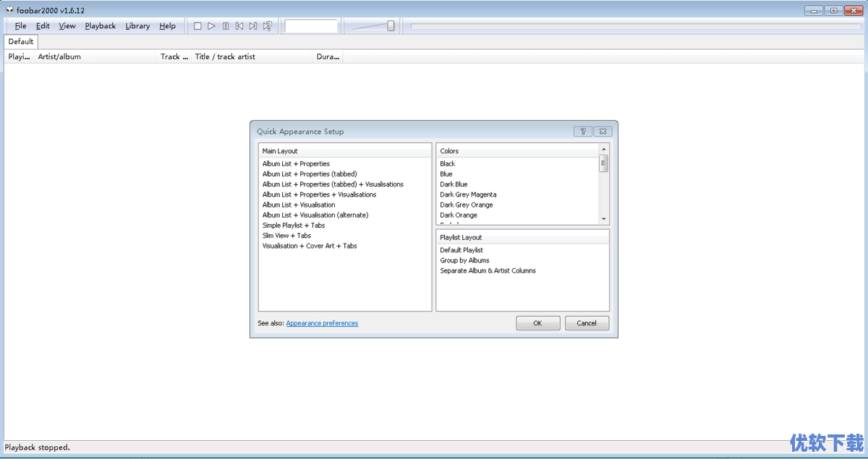
Task: Select 'Default Playlist' playlist layout
Action: point(461,250)
